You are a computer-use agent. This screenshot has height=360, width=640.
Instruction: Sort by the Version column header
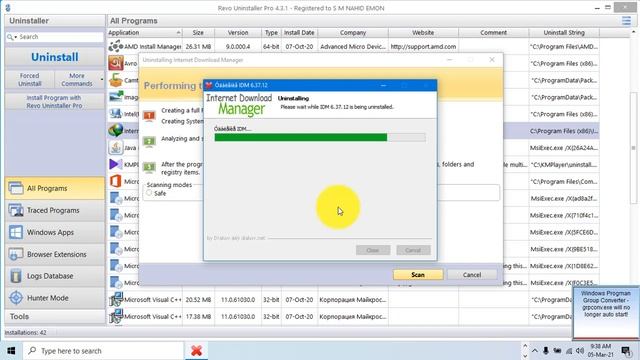click(238, 33)
